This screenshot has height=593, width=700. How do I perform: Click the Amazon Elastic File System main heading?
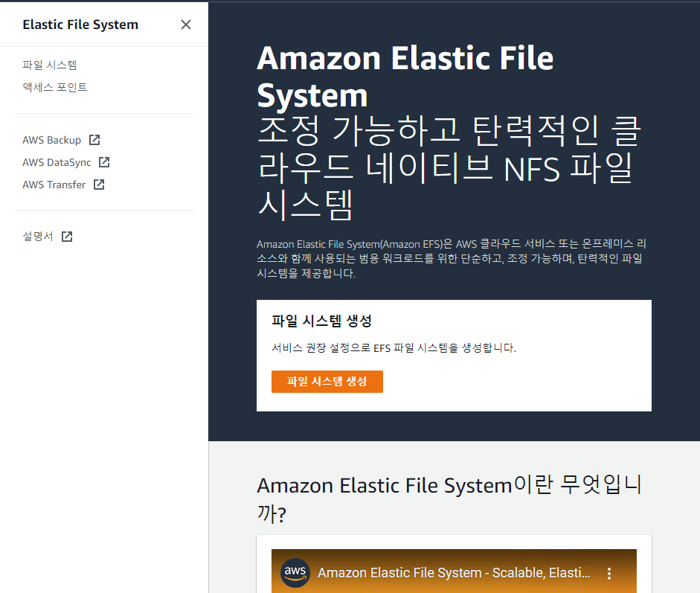coord(405,77)
